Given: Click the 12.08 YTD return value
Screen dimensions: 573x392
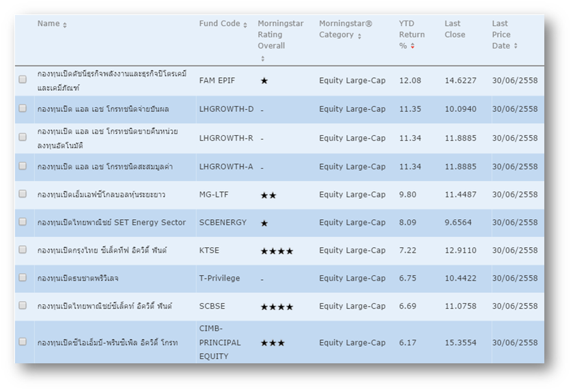Looking at the screenshot, I should click(x=410, y=81).
